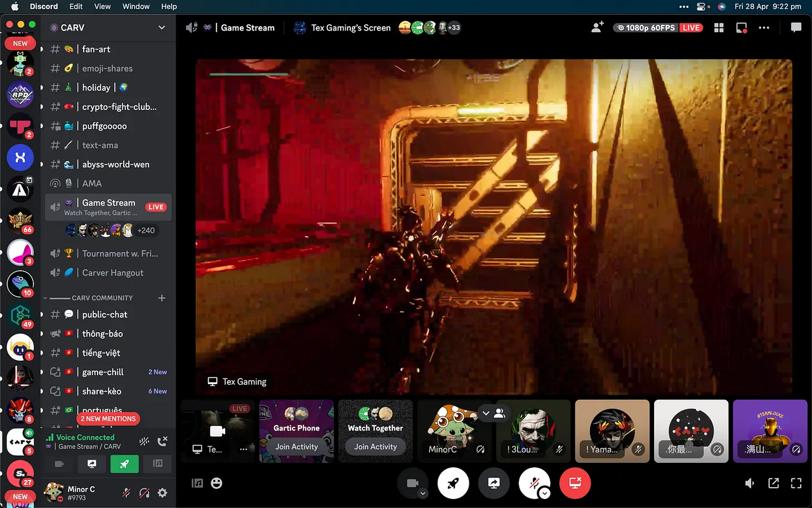Open user settings gear next to Minor C

pyautogui.click(x=162, y=492)
